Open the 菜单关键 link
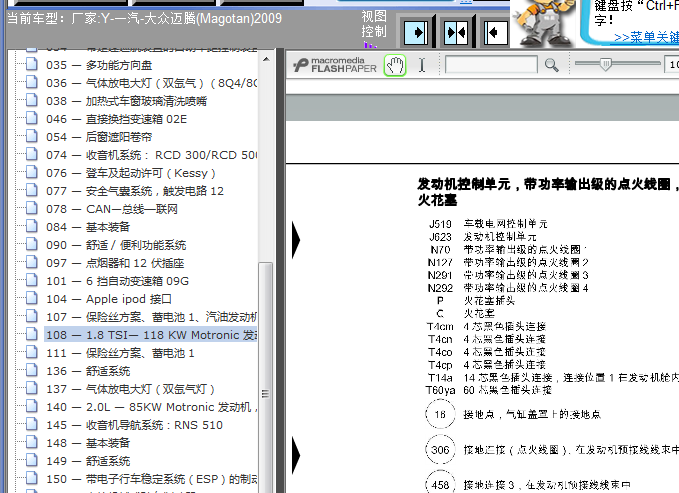Viewport: 679px width, 493px height. click(646, 37)
